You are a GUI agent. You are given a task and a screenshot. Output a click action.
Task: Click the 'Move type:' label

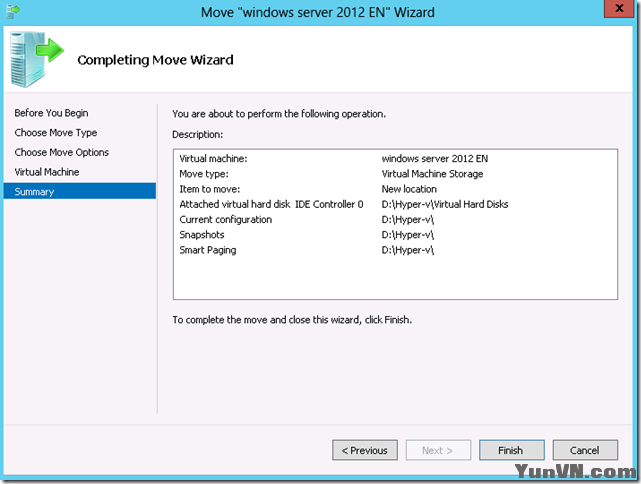click(204, 174)
